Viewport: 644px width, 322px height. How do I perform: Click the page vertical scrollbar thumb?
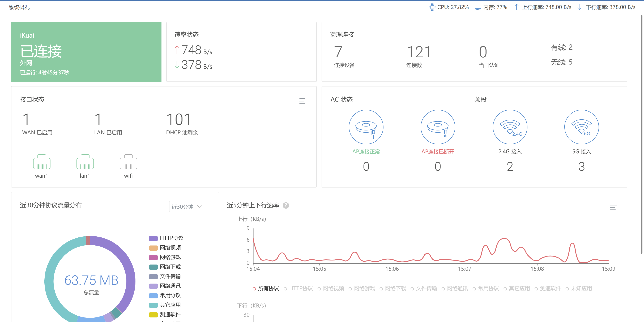(x=642, y=134)
